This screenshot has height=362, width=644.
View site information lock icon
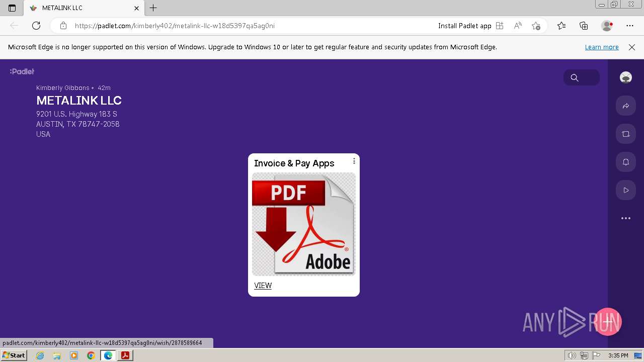click(63, 26)
